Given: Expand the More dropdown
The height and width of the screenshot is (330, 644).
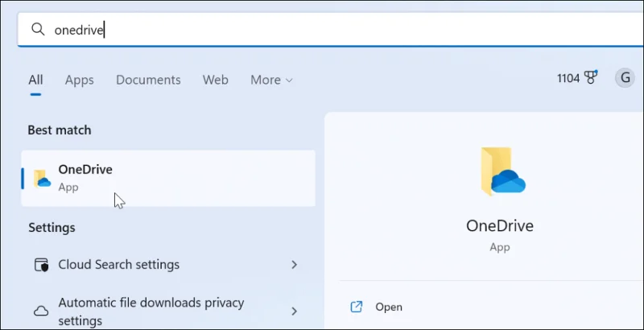Looking at the screenshot, I should (271, 80).
